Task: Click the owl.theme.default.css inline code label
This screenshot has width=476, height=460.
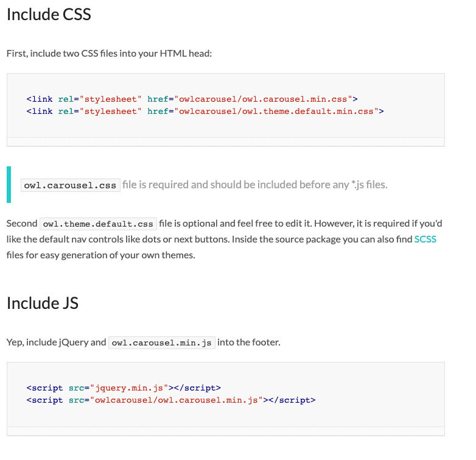Action: tap(99, 224)
